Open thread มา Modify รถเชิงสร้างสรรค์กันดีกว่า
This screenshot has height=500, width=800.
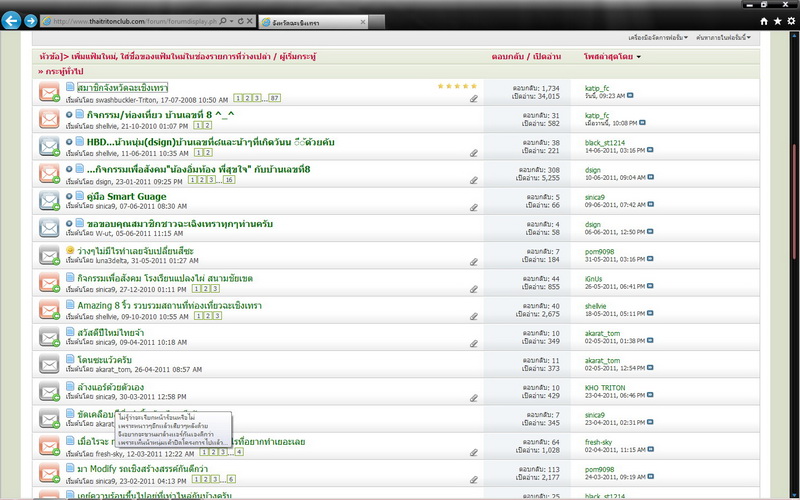click(x=142, y=469)
